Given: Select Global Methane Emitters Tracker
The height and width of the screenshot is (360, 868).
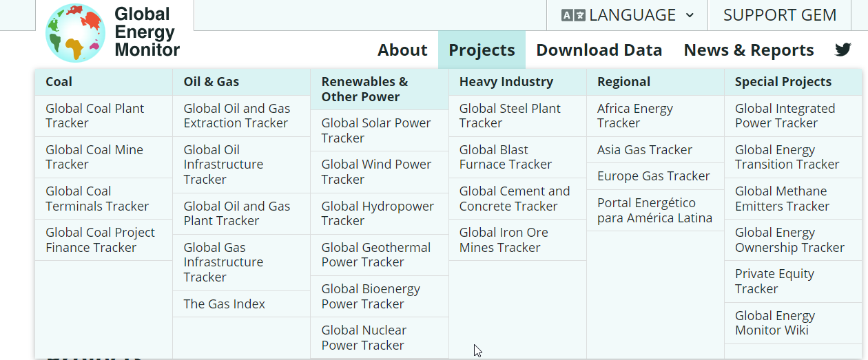Looking at the screenshot, I should (x=782, y=198).
